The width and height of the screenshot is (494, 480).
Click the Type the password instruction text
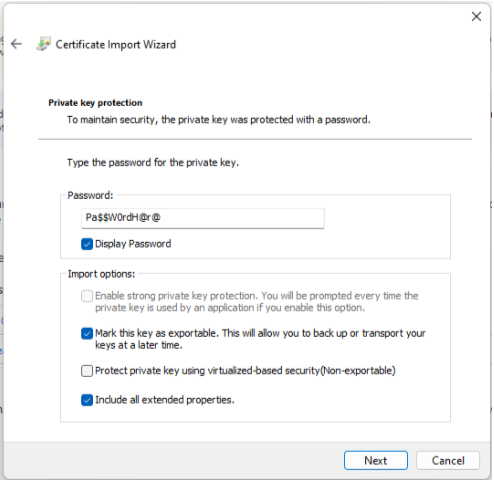153,163
